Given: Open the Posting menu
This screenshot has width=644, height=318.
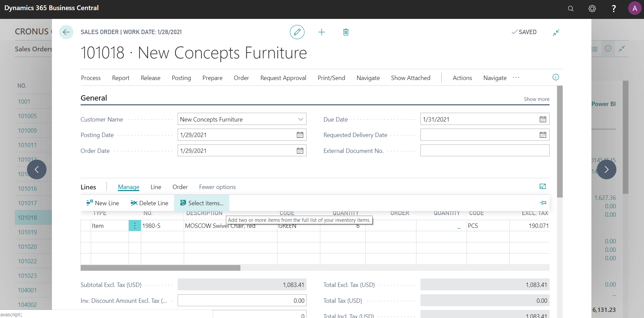Looking at the screenshot, I should [181, 78].
